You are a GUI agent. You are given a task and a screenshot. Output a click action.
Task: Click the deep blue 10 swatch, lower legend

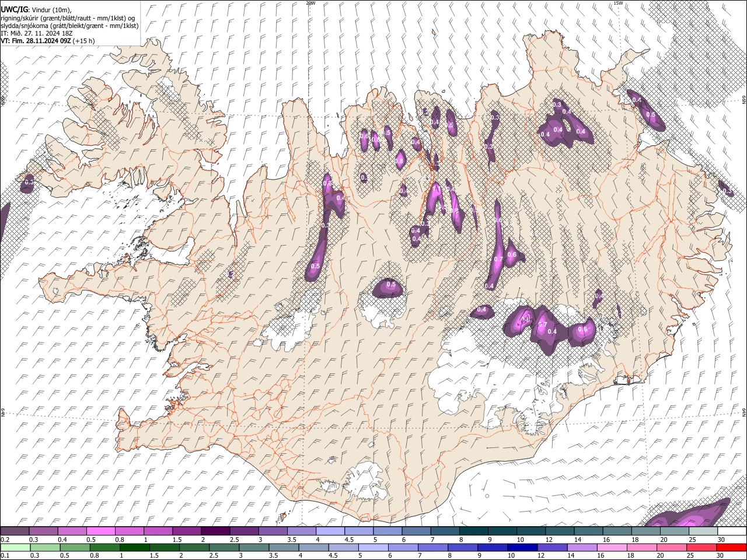click(522, 548)
